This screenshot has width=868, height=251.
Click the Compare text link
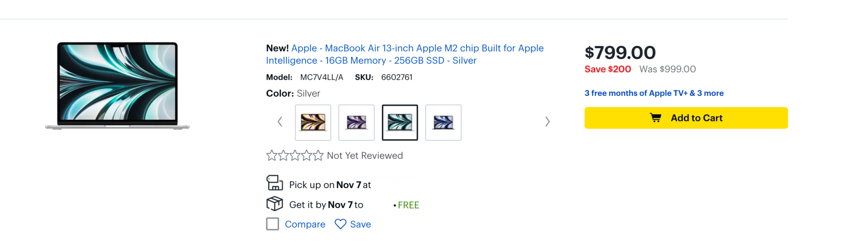(305, 224)
